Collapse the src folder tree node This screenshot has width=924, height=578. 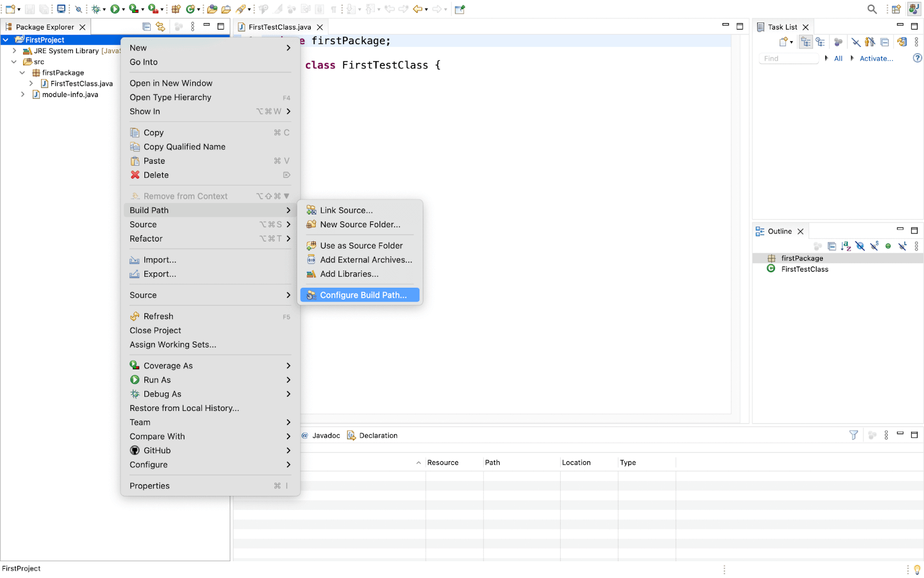click(x=14, y=62)
